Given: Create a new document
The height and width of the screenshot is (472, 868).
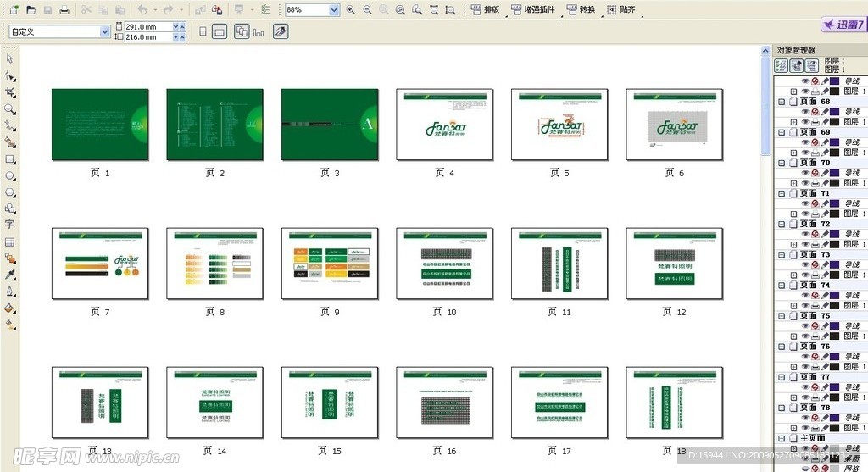Looking at the screenshot, I should (x=14, y=10).
